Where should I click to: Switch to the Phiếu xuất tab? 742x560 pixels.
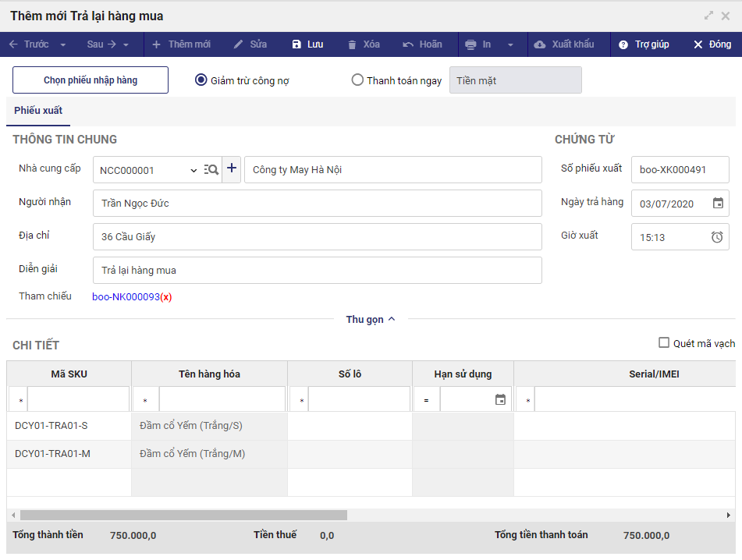(x=38, y=111)
